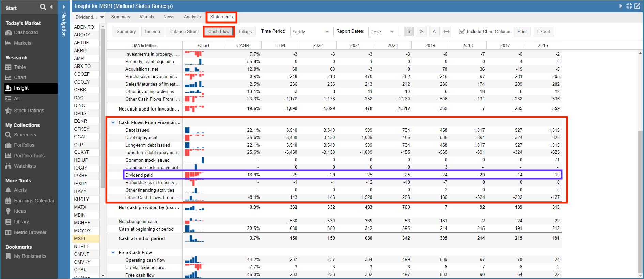Select the Dividend paid row label

139,175
